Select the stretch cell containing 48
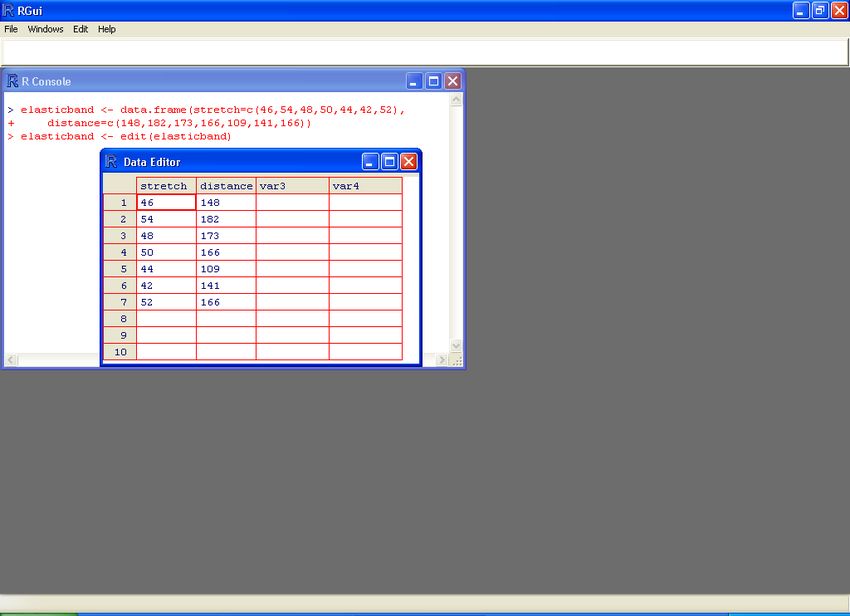The image size is (850, 616). pos(166,236)
